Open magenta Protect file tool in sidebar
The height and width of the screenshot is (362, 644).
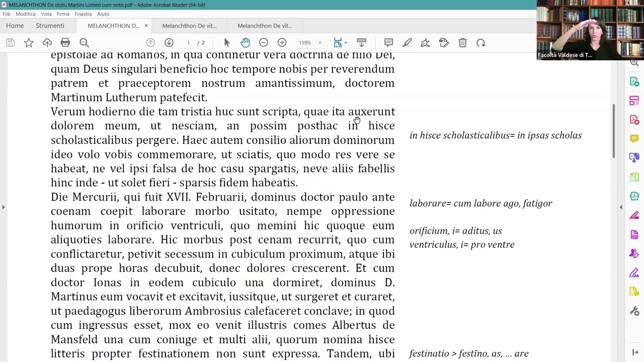(x=634, y=235)
